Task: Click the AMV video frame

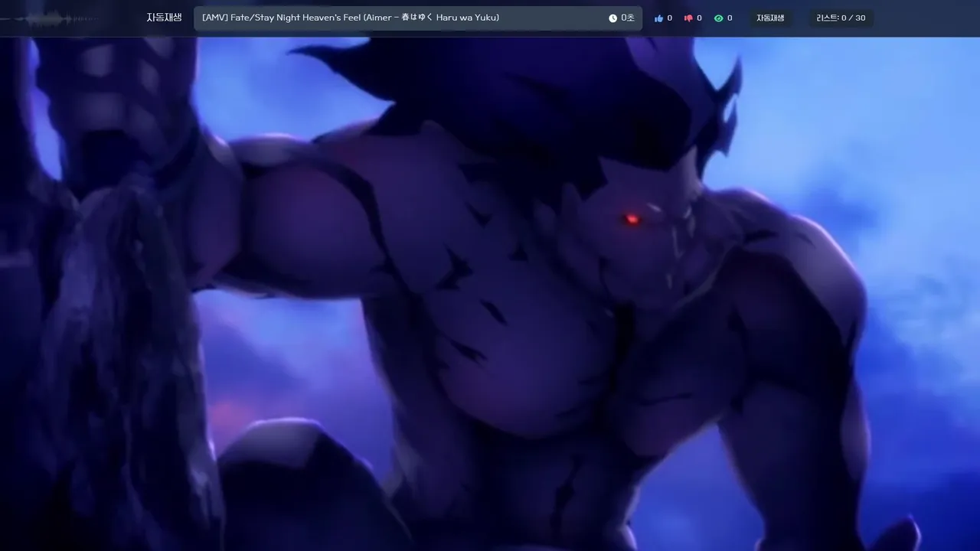Action: [490, 294]
